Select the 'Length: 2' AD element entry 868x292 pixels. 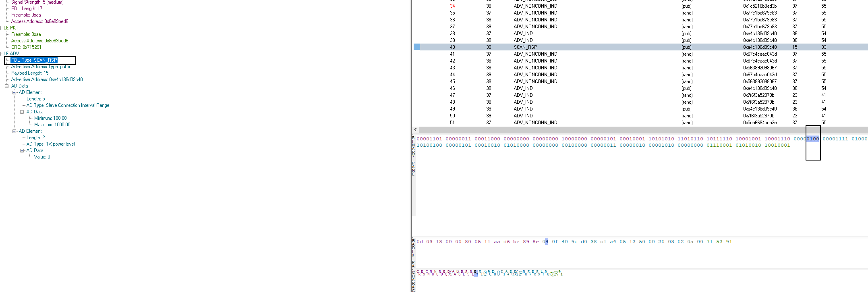click(36, 138)
